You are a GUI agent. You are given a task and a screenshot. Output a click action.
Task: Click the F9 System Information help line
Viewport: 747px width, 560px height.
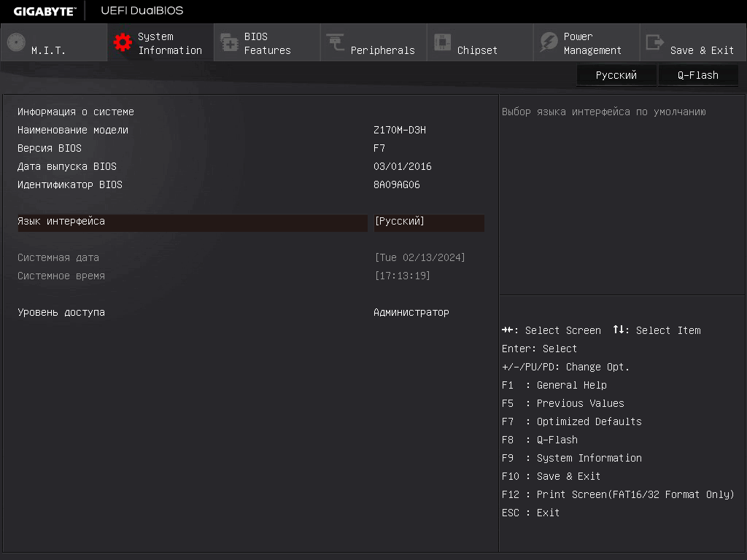572,458
